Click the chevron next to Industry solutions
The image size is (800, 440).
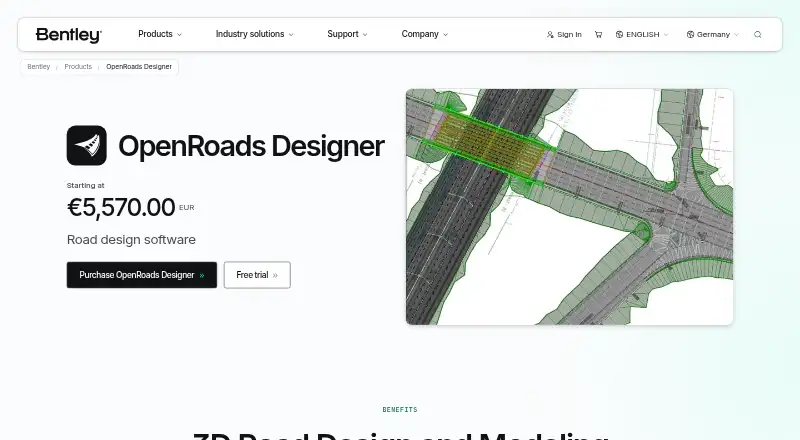click(291, 35)
